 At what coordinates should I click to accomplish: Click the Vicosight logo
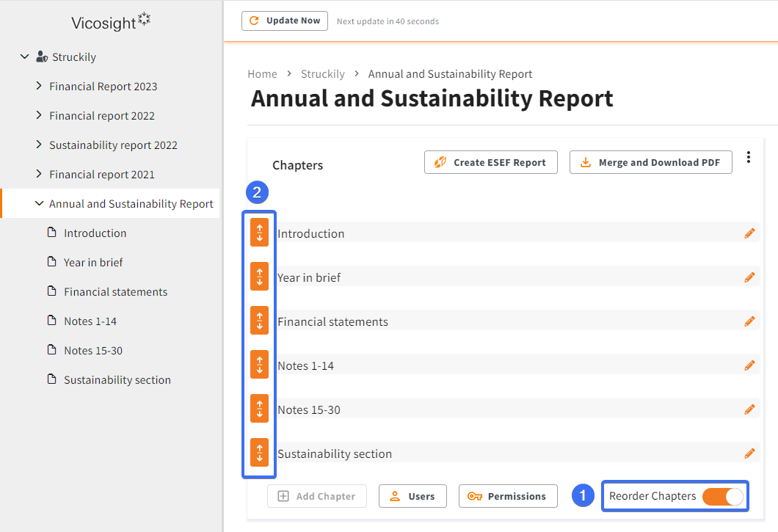click(x=111, y=22)
